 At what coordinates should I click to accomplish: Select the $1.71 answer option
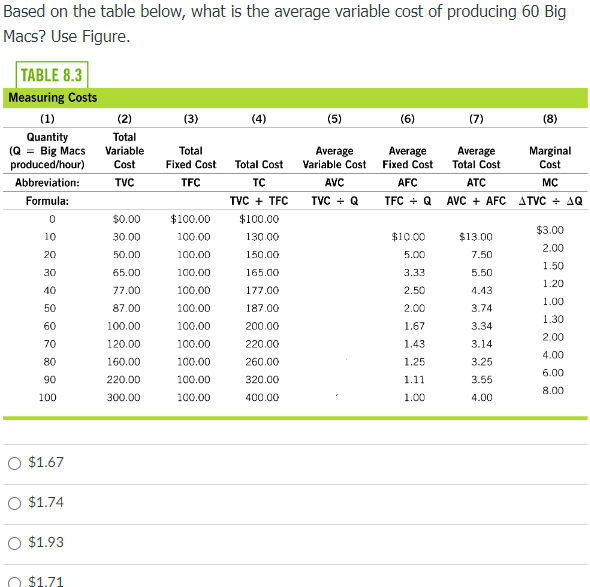point(14,582)
